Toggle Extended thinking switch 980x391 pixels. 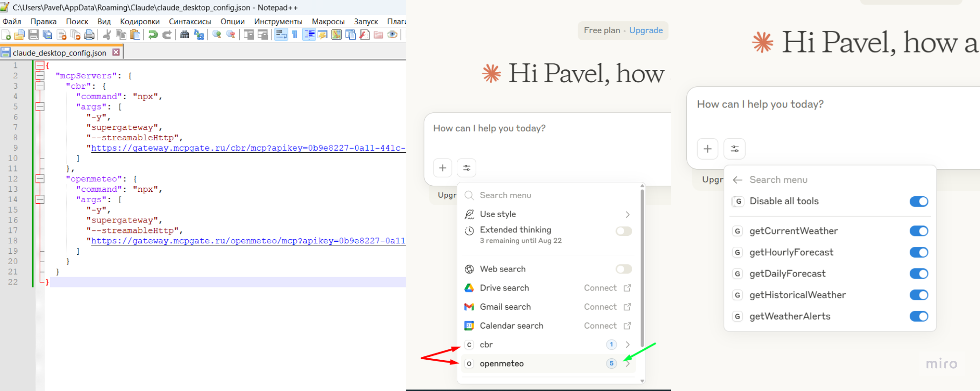[x=624, y=231]
